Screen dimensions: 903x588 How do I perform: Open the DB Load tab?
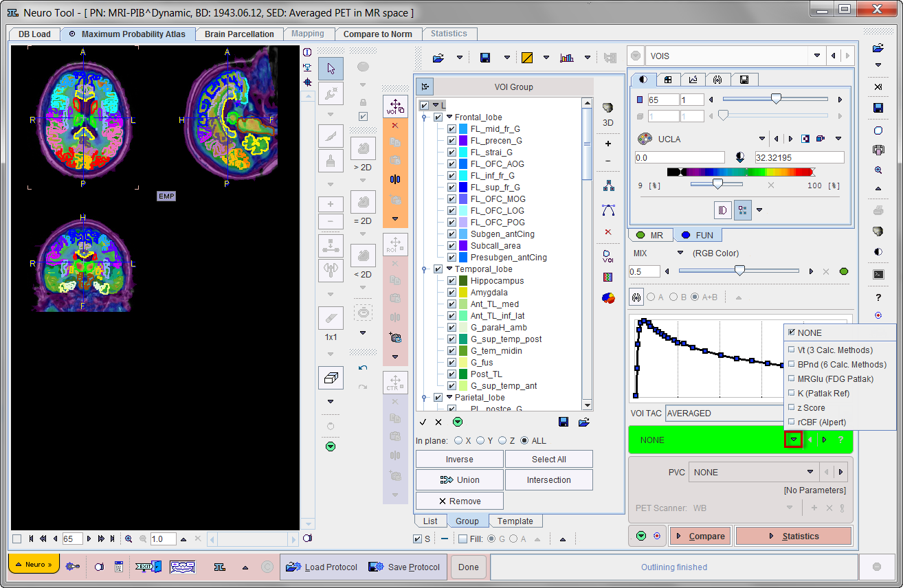click(34, 34)
